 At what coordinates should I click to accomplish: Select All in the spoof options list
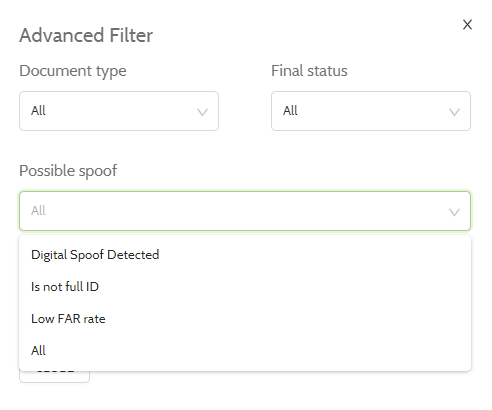click(x=245, y=351)
